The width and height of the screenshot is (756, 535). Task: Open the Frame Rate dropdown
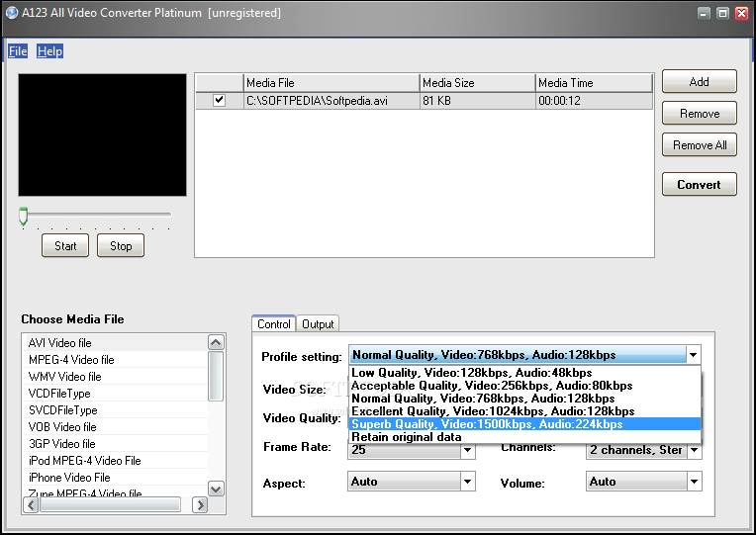pyautogui.click(x=467, y=450)
